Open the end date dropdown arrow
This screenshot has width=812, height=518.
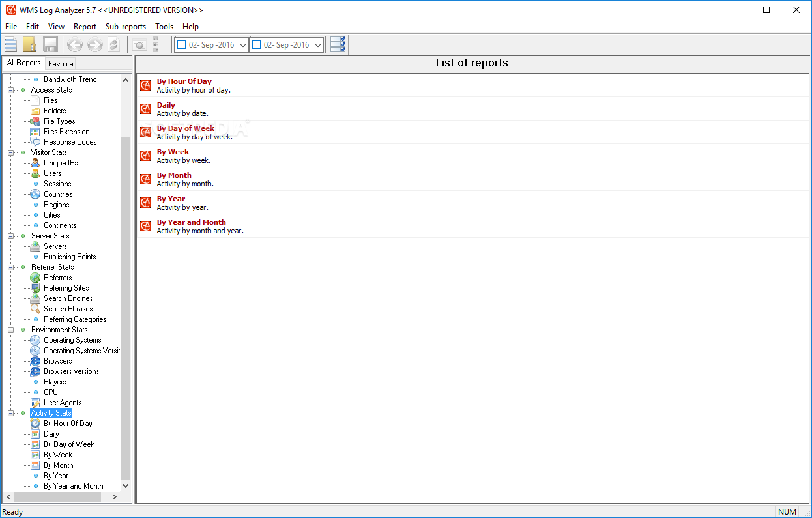(x=318, y=45)
